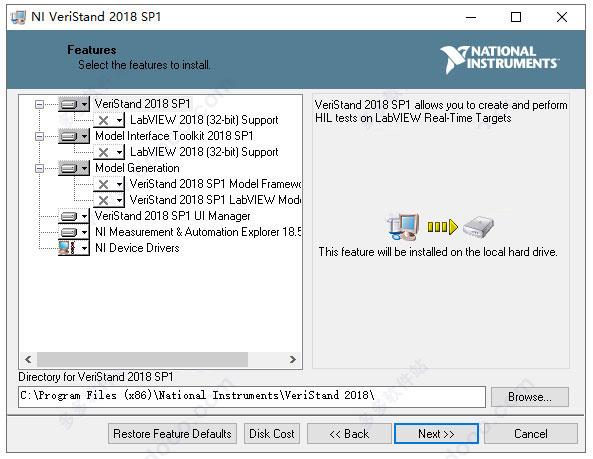593x459 pixels.
Task: Collapse the Model Interface Toolkit tree node
Action: [x=39, y=136]
